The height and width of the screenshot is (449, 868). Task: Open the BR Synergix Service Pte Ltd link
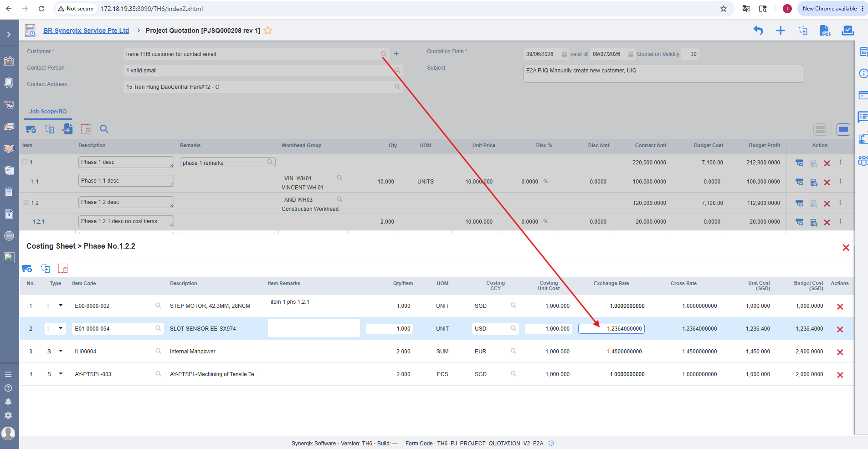click(x=86, y=31)
